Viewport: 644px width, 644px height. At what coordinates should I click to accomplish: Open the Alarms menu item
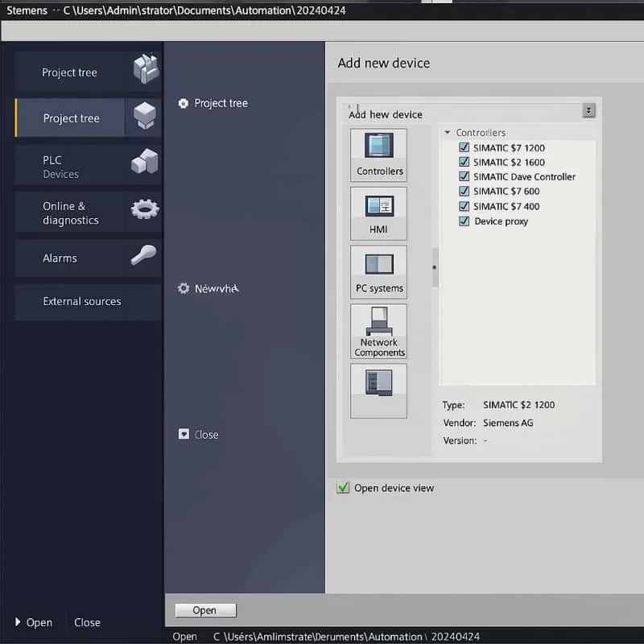[x=89, y=258]
